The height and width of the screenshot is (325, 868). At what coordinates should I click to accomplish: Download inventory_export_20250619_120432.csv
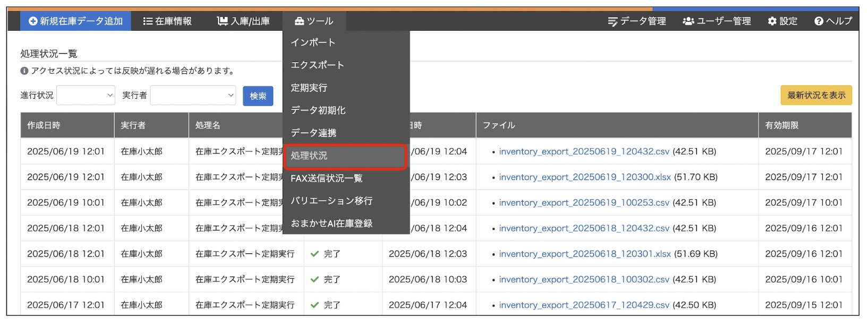[584, 151]
